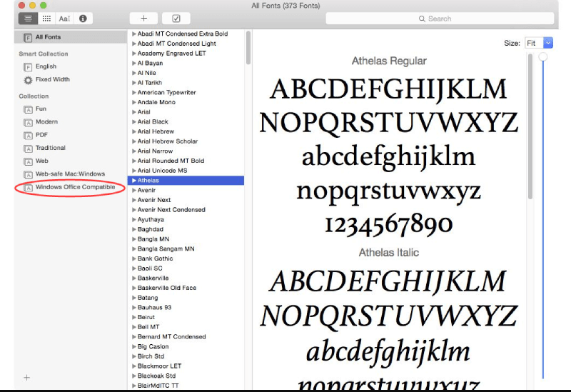571x392 pixels.
Task: Switch to the grid repertoire view
Action: point(46,18)
